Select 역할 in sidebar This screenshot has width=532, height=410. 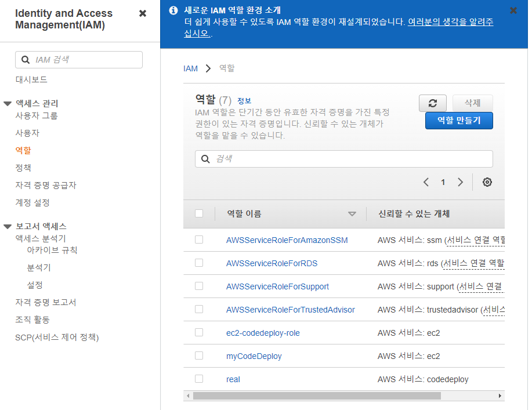point(23,150)
